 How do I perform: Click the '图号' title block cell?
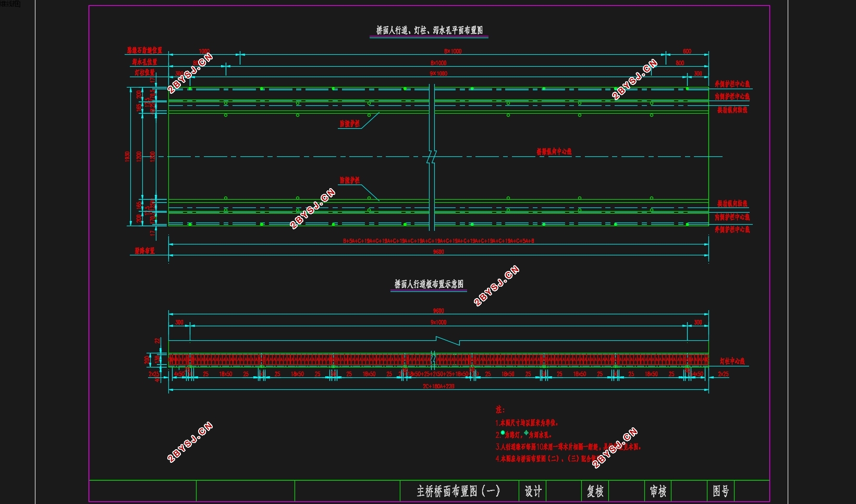(721, 491)
